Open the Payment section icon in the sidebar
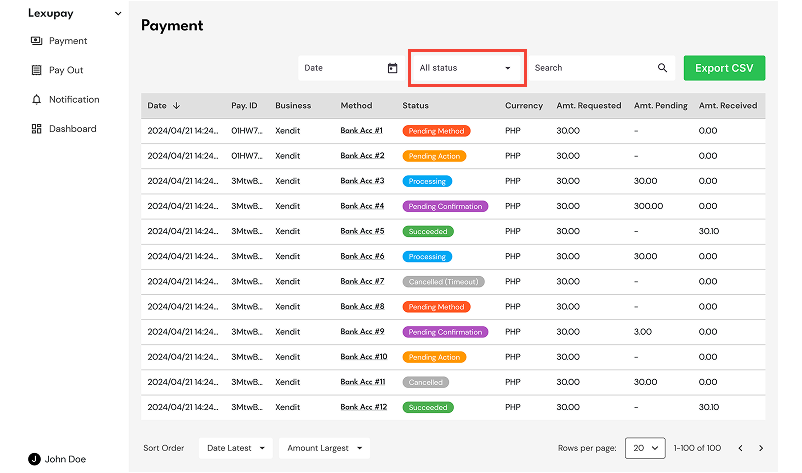The width and height of the screenshot is (802, 473). (36, 41)
